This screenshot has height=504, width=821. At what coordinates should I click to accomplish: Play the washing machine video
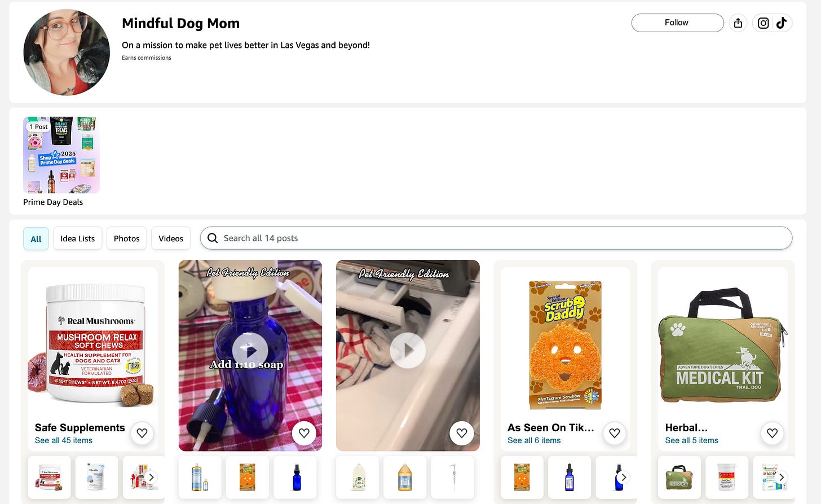click(408, 350)
